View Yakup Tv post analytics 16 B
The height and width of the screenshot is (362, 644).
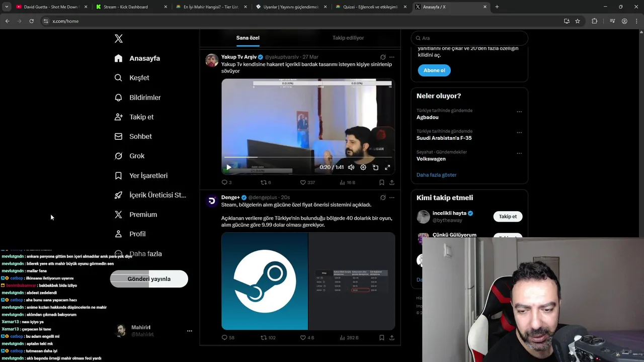tap(347, 183)
